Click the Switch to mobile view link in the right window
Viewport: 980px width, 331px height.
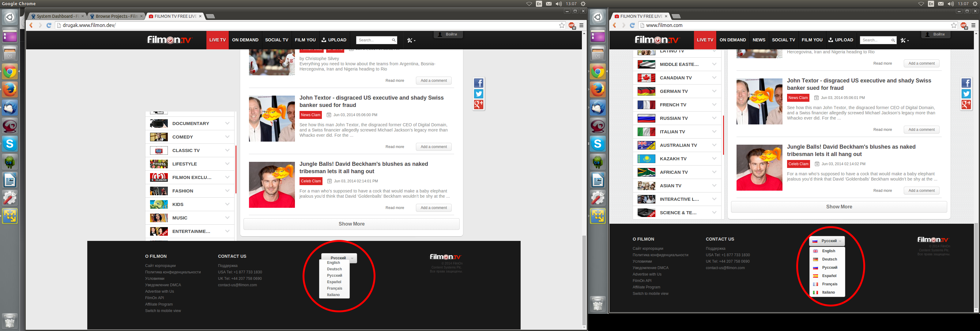pos(650,294)
